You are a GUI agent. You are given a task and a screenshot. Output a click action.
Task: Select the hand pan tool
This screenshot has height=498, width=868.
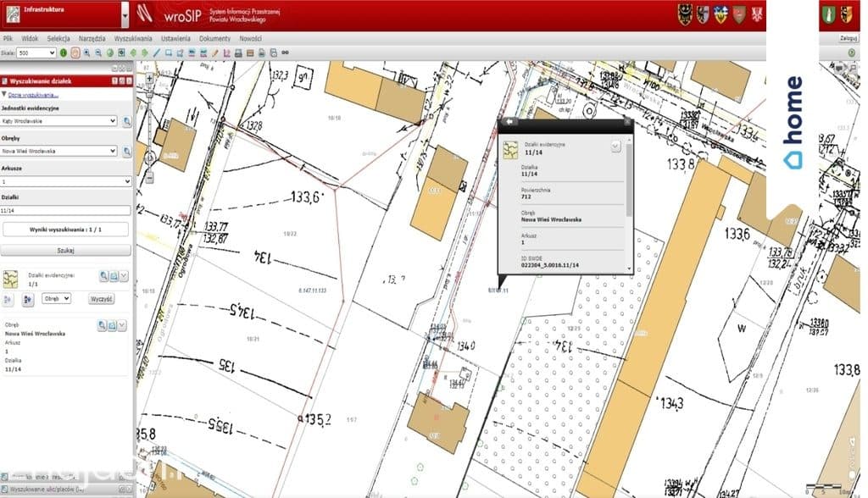point(75,53)
